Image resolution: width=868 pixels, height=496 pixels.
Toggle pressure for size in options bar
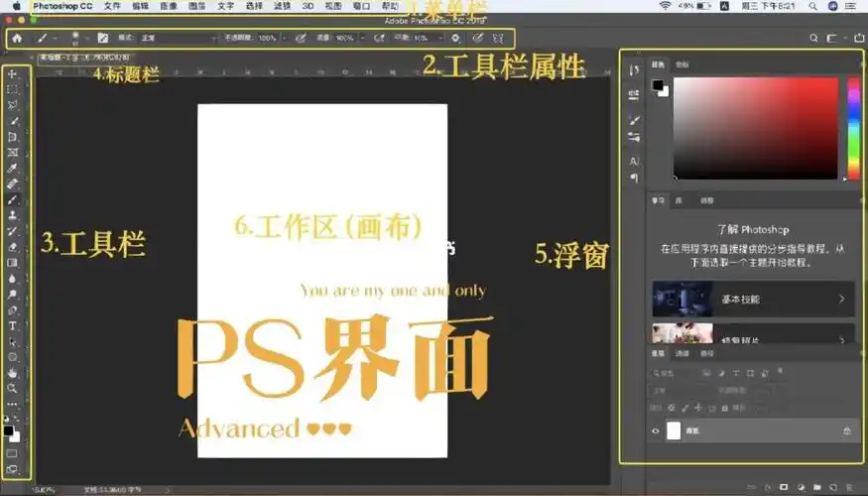(478, 39)
